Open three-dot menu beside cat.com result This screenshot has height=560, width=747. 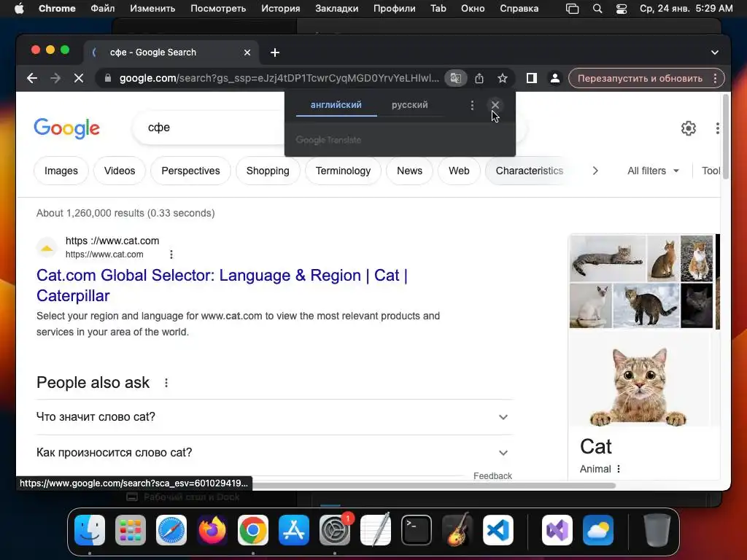(171, 254)
